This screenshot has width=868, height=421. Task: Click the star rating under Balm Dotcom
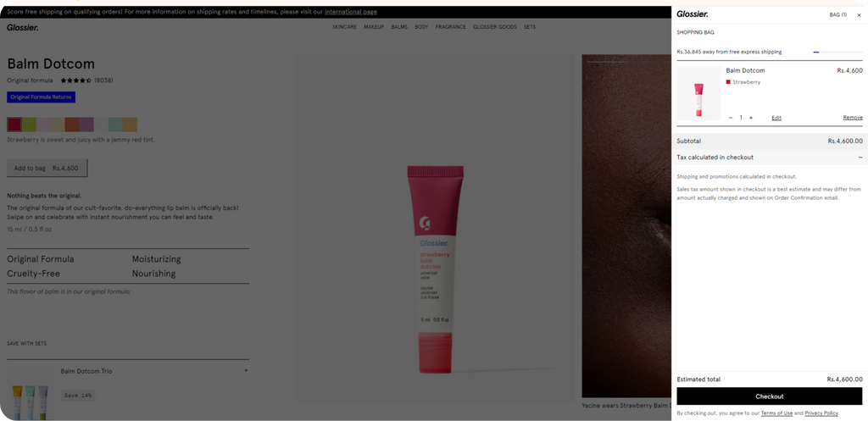(75, 80)
